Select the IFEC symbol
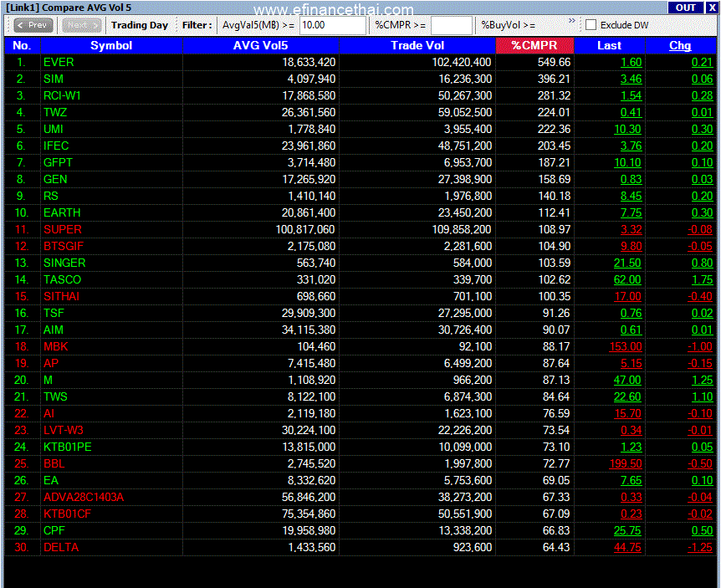The height and width of the screenshot is (588, 721). click(x=56, y=146)
